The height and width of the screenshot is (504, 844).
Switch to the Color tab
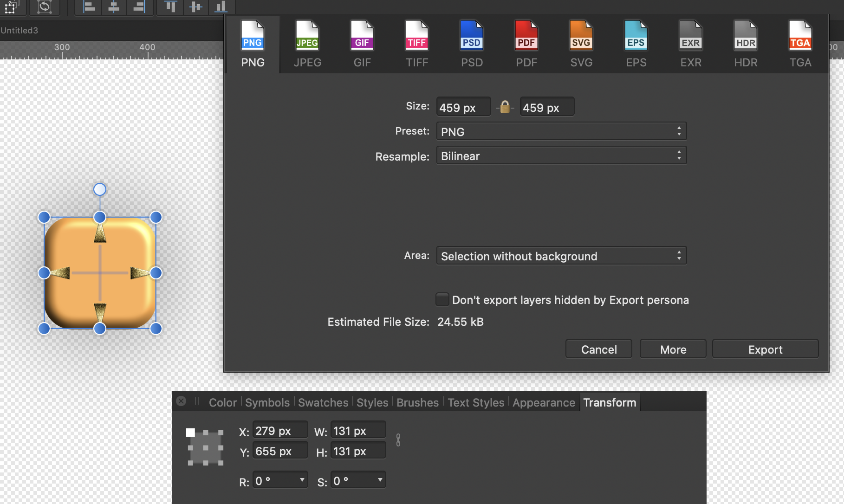pos(222,402)
